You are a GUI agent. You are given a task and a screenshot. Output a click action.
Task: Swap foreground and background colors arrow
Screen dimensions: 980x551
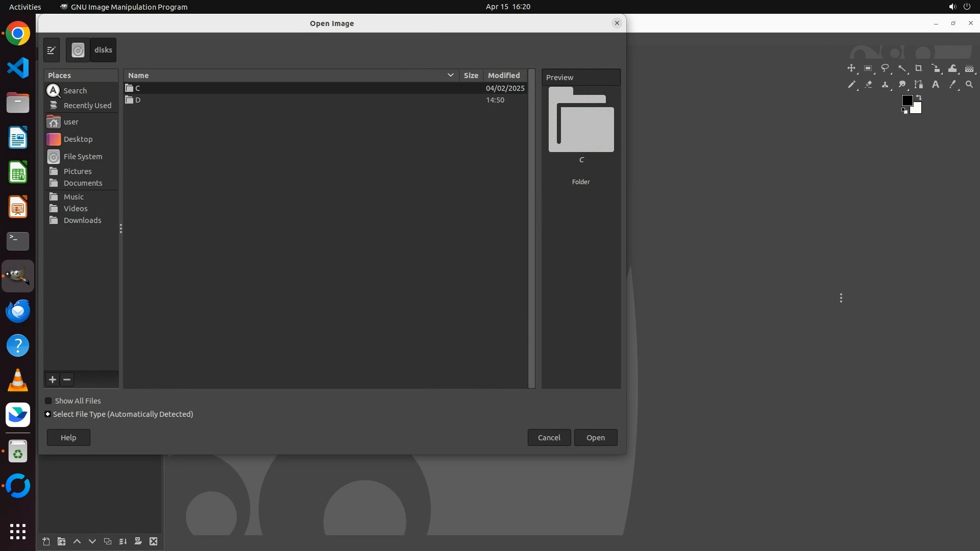click(x=919, y=97)
